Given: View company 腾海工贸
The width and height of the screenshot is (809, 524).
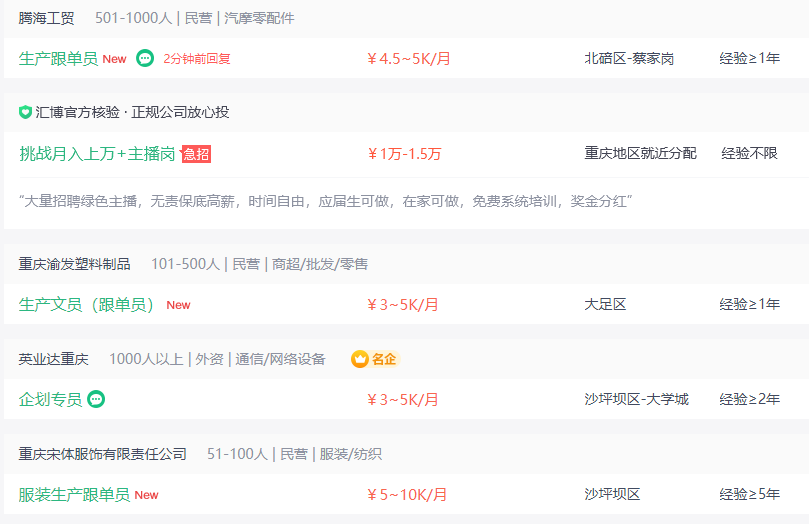Looking at the screenshot, I should 46,18.
